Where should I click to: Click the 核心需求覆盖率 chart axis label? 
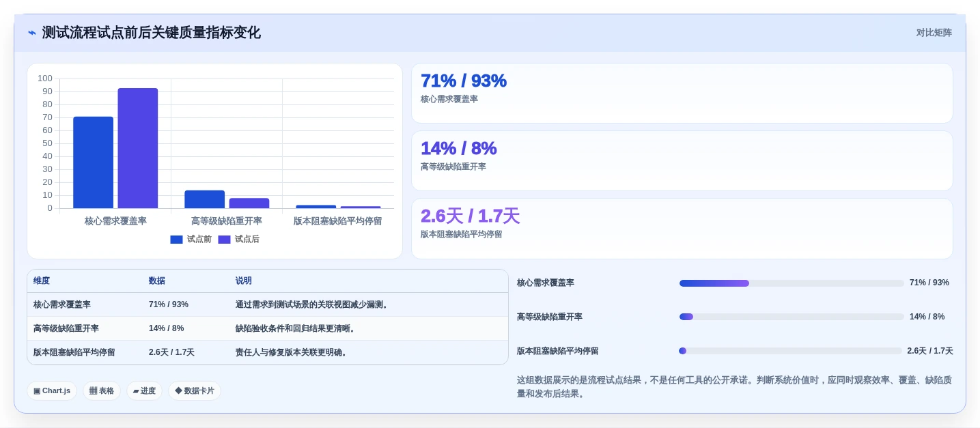115,221
